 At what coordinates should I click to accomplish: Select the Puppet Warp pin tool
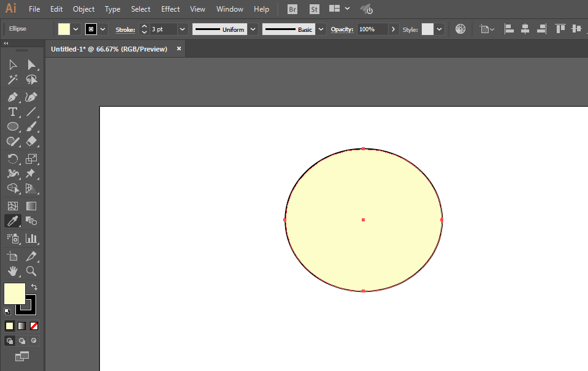(x=31, y=174)
